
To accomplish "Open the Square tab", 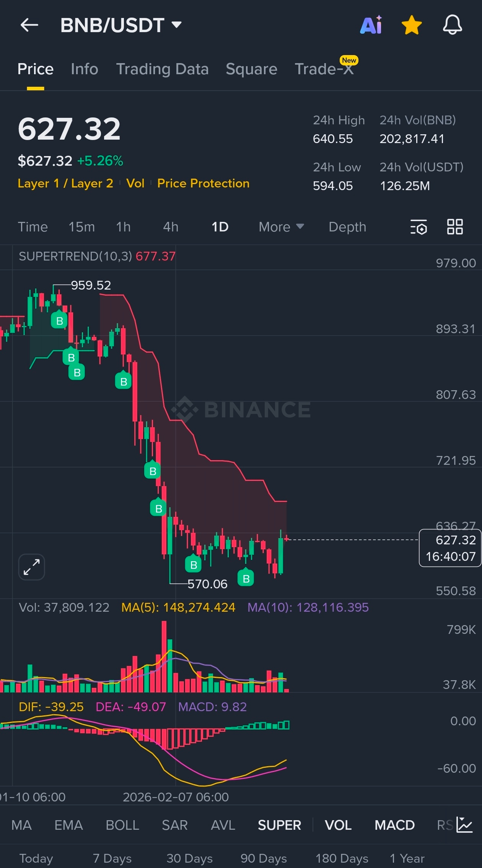I will tap(251, 69).
